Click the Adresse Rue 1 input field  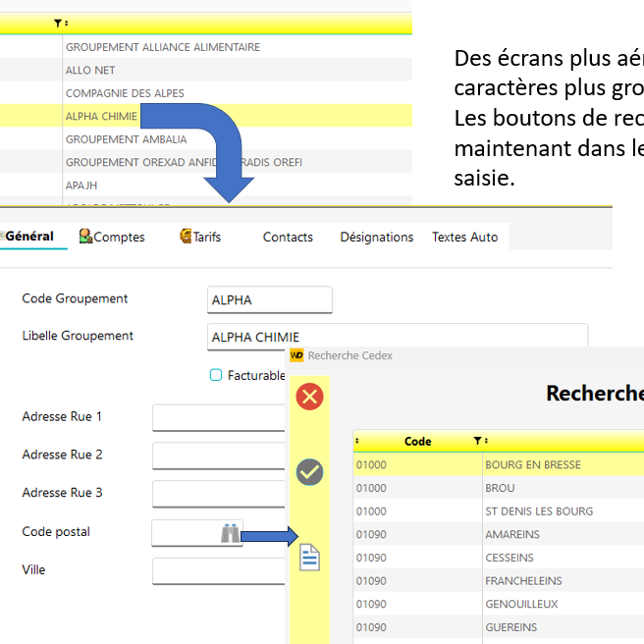pos(218,418)
